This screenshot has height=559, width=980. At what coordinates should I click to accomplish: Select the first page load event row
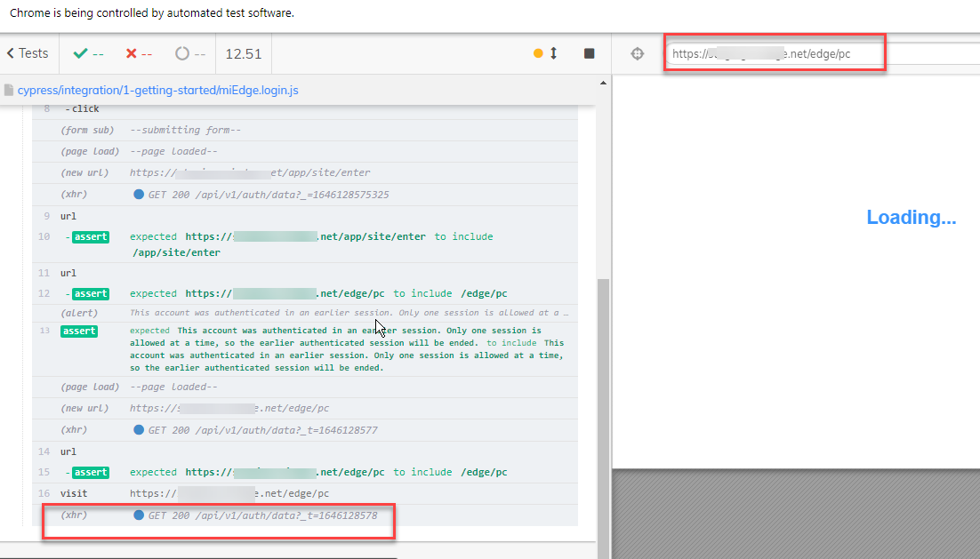(x=305, y=151)
